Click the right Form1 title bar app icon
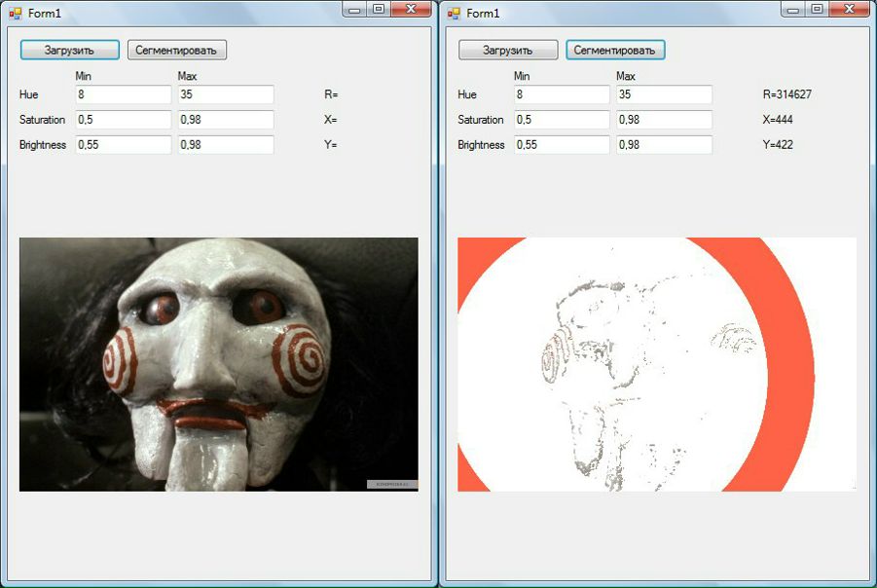 click(x=454, y=13)
